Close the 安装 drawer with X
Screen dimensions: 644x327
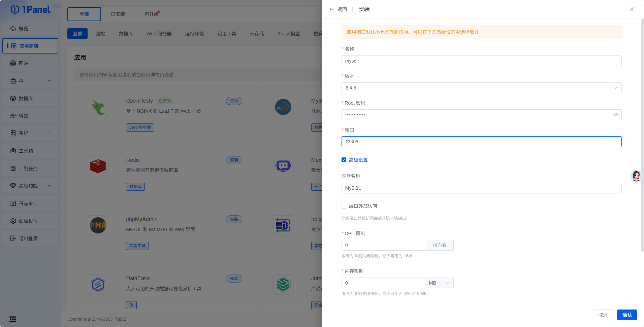click(632, 9)
